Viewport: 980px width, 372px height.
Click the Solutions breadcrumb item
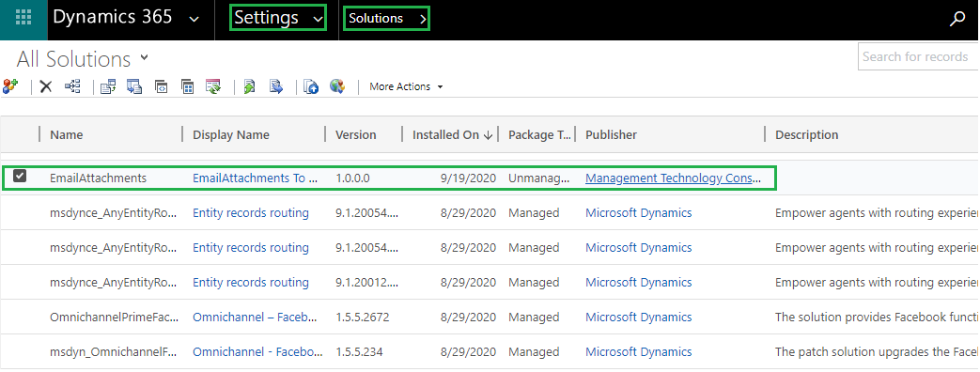coord(387,19)
